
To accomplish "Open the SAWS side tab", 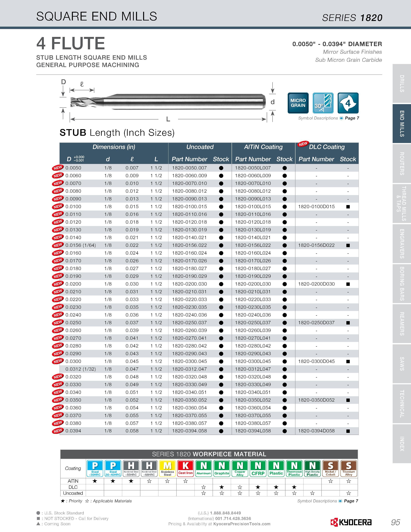I will pyautogui.click(x=402, y=364).
